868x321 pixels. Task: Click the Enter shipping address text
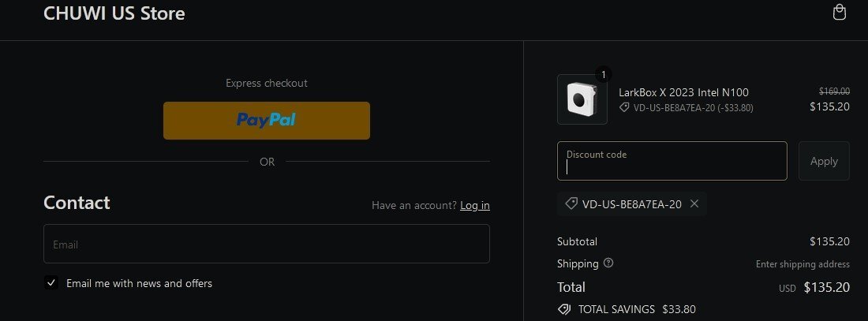point(803,264)
